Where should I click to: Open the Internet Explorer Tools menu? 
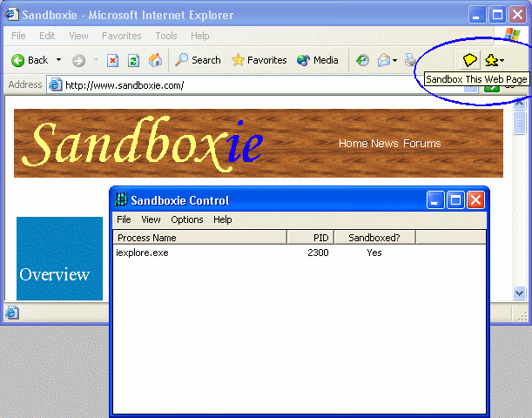click(x=166, y=36)
